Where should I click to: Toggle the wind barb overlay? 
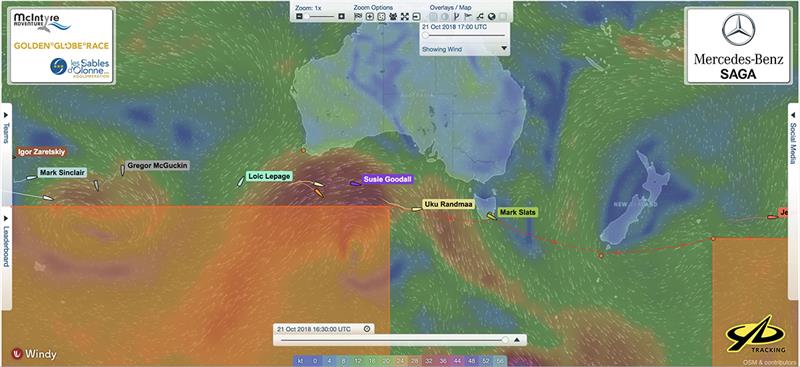(456, 16)
